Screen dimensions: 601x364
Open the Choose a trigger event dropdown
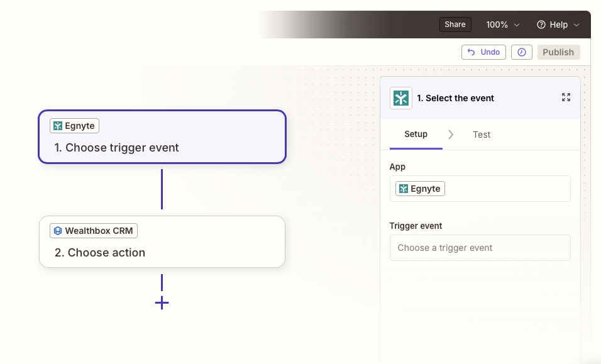480,248
